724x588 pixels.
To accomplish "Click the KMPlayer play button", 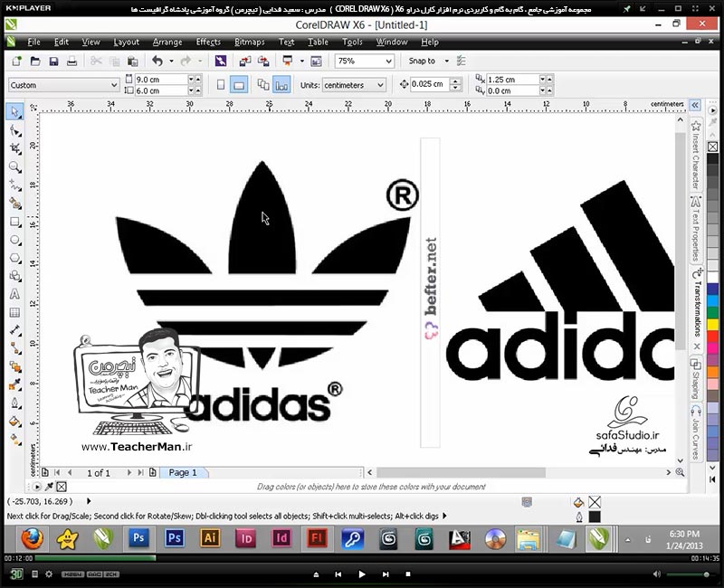I will (x=361, y=574).
